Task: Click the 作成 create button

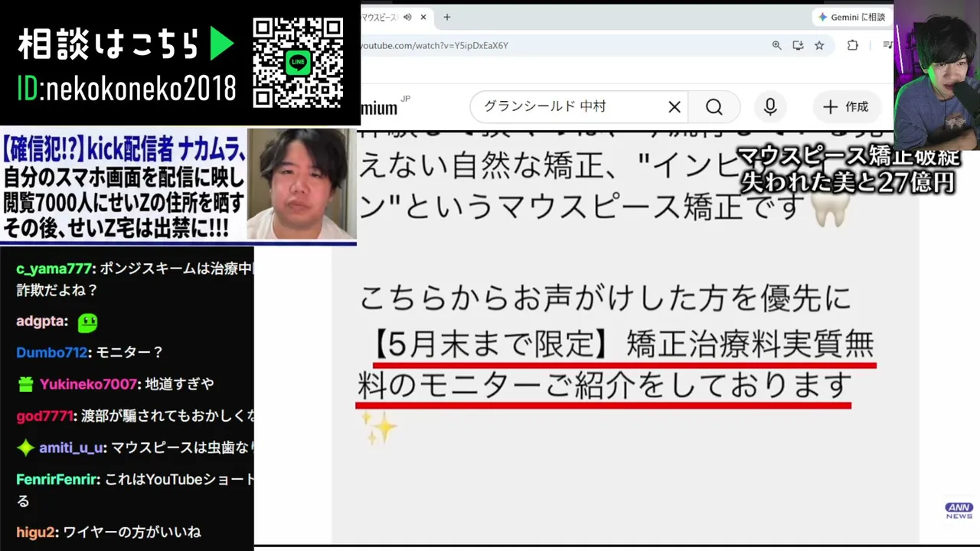Action: coord(846,107)
